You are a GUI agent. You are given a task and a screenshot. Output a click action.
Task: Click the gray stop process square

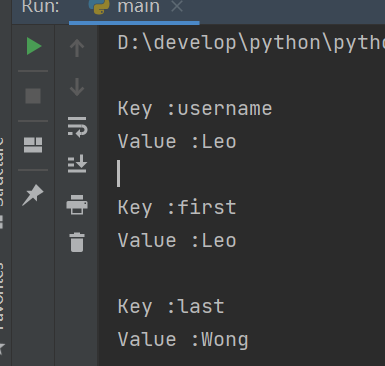[33, 96]
